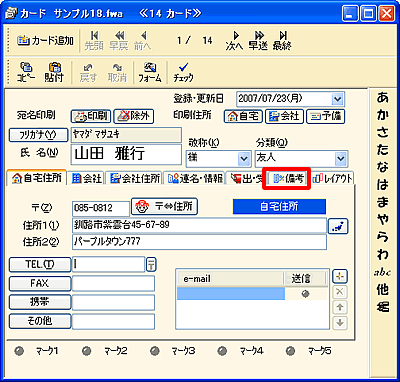Open the フォーム form icon
Screen dimensions: 400x382
click(150, 72)
